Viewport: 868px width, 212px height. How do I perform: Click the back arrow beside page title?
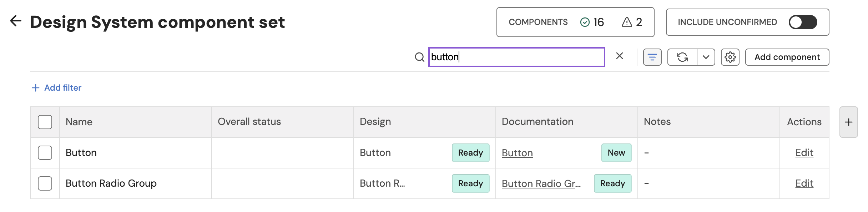(16, 21)
